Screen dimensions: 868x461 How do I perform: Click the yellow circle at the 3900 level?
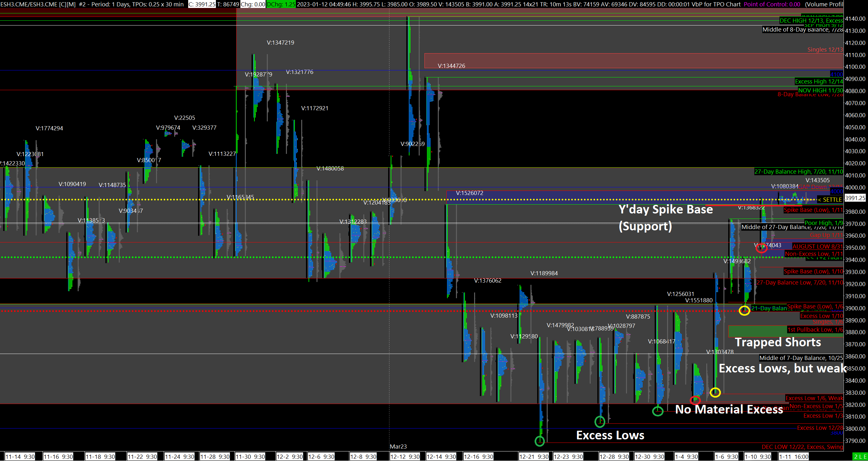tap(744, 310)
